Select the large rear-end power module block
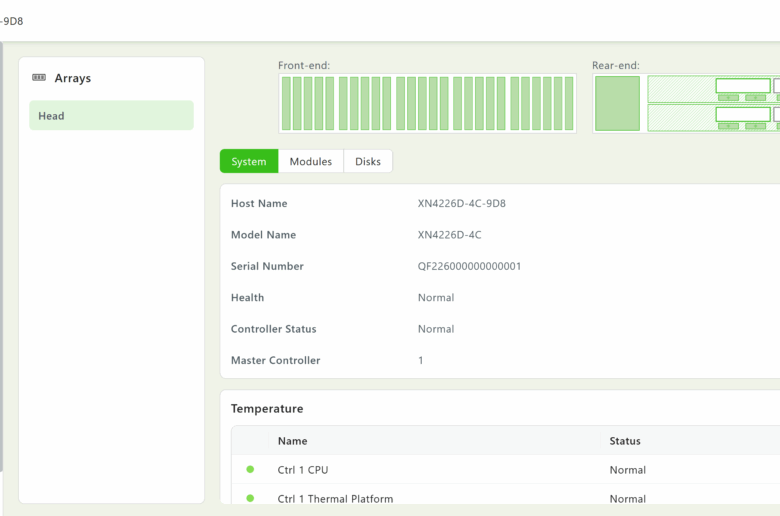 (617, 104)
